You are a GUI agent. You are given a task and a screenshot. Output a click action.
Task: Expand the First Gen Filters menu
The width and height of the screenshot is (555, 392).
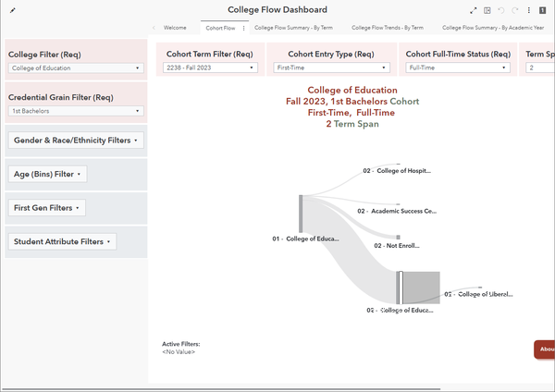(x=47, y=208)
